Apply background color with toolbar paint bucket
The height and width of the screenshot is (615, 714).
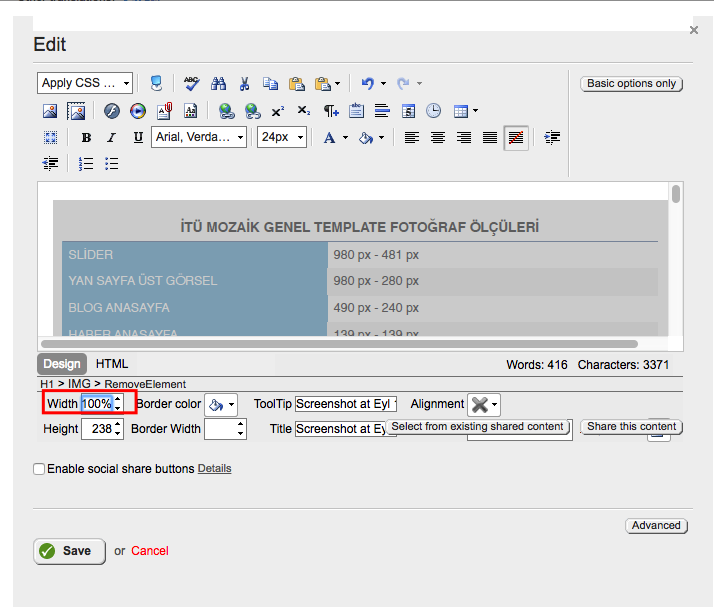point(366,137)
